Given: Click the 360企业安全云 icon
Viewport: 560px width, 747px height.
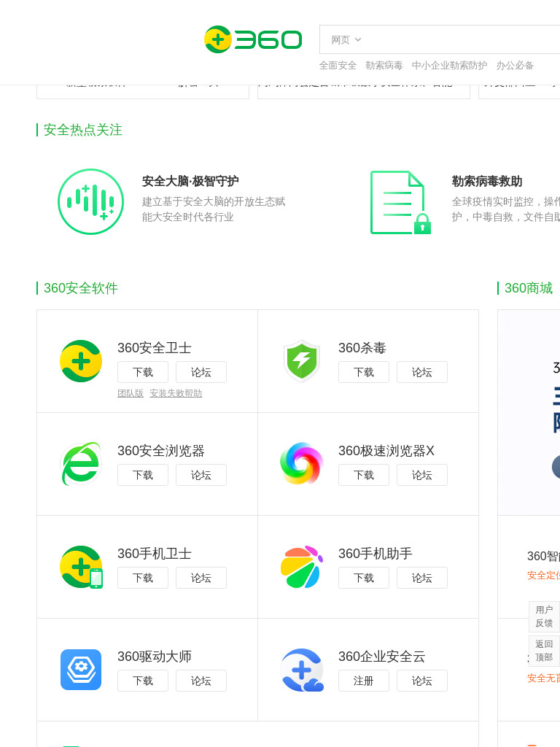Looking at the screenshot, I should [302, 670].
